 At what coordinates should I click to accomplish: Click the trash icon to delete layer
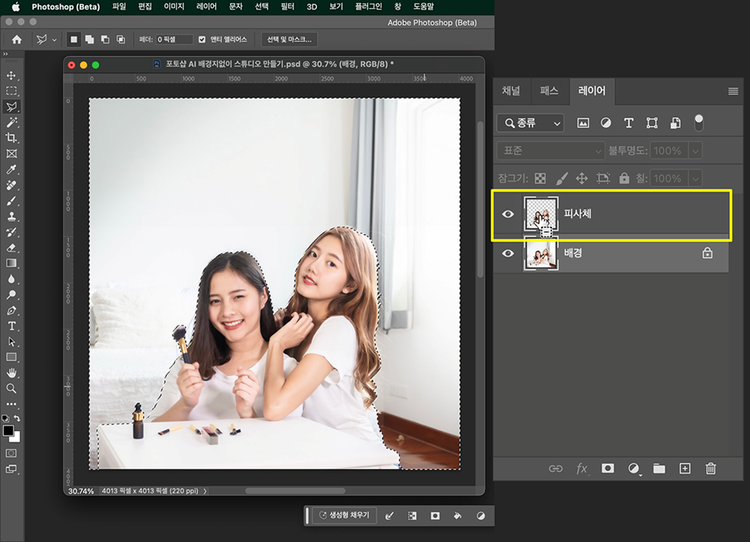pyautogui.click(x=710, y=468)
